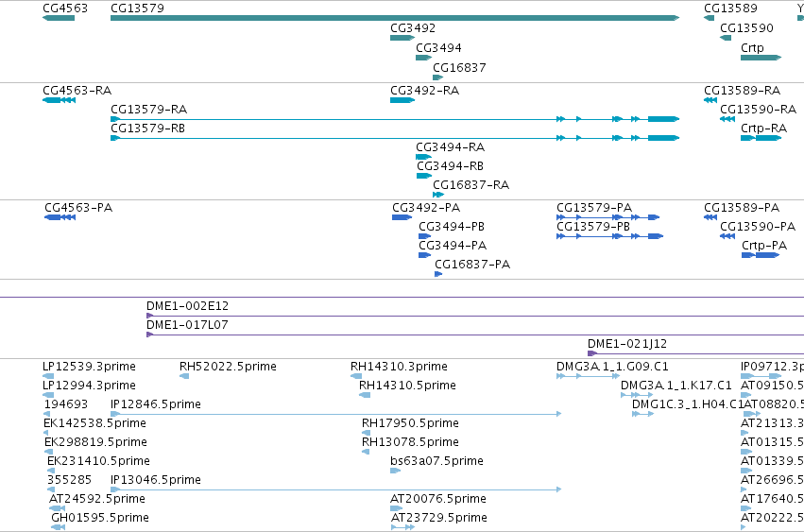Click the CG3494-PA protein glyph
The height and width of the screenshot is (532, 804).
(x=424, y=255)
